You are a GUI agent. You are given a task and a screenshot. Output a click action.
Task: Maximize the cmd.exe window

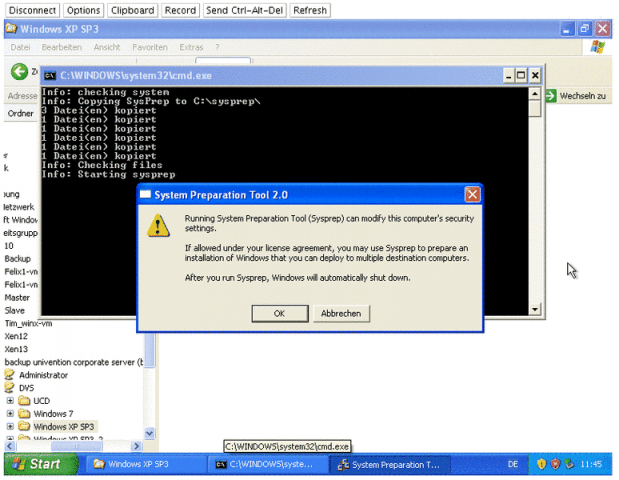[521, 75]
